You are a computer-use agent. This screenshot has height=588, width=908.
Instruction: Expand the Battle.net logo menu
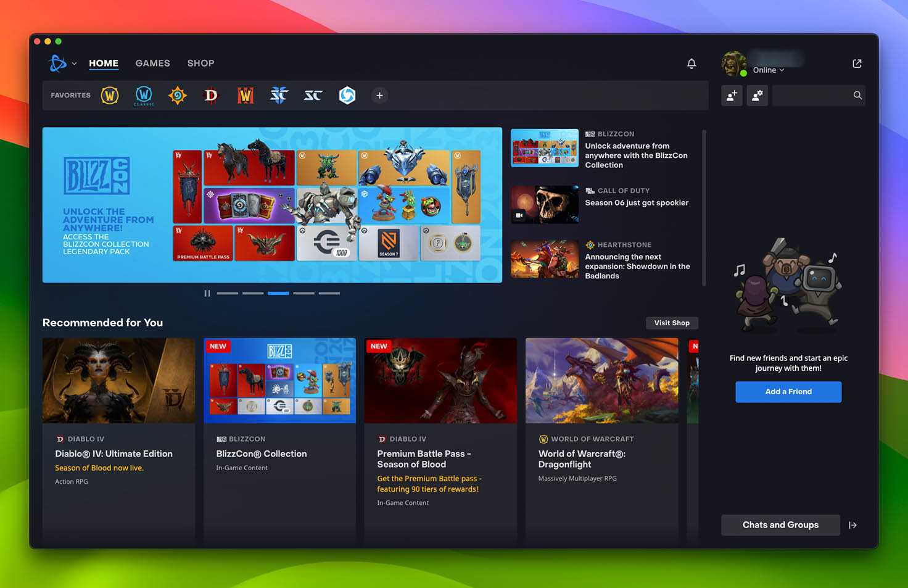(62, 64)
